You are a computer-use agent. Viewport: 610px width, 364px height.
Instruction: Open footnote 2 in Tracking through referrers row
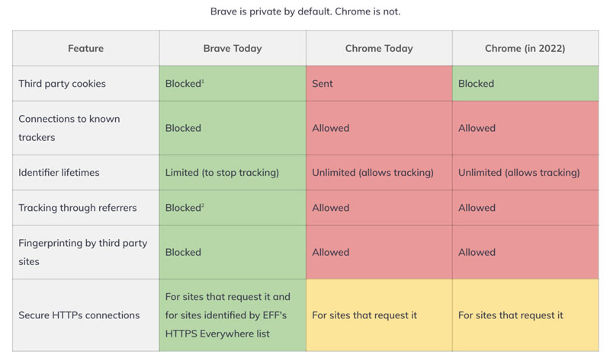point(203,205)
